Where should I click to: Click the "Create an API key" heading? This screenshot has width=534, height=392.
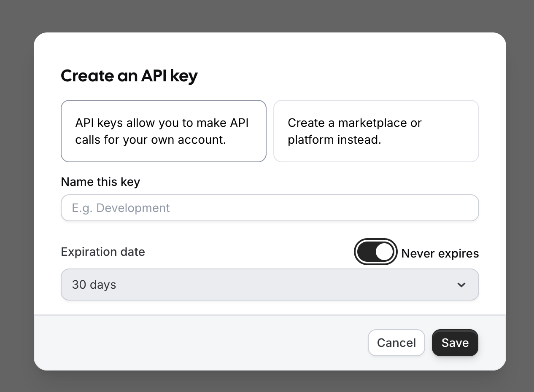click(x=129, y=76)
